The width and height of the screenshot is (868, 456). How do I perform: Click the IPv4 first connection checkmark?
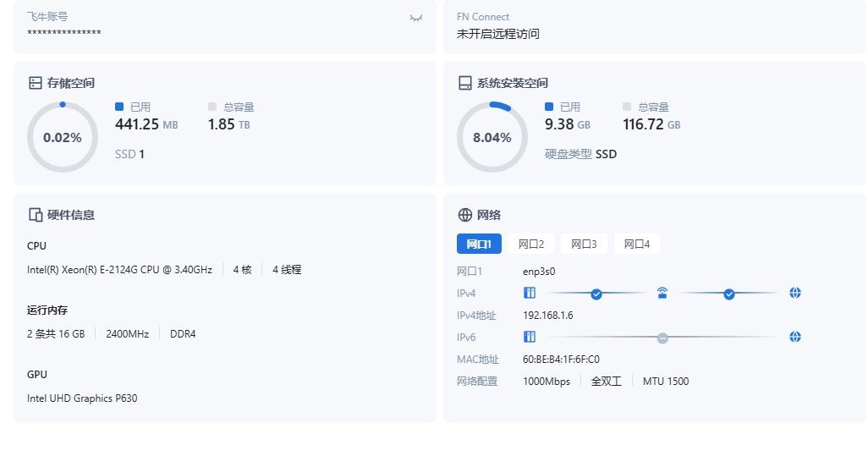click(x=596, y=294)
